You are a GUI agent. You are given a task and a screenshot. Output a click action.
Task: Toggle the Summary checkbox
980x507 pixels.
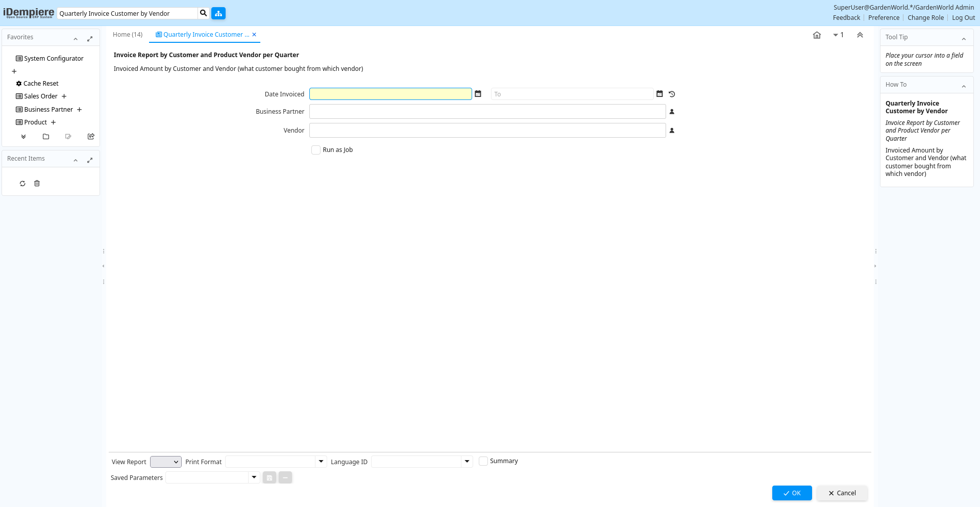(x=483, y=461)
